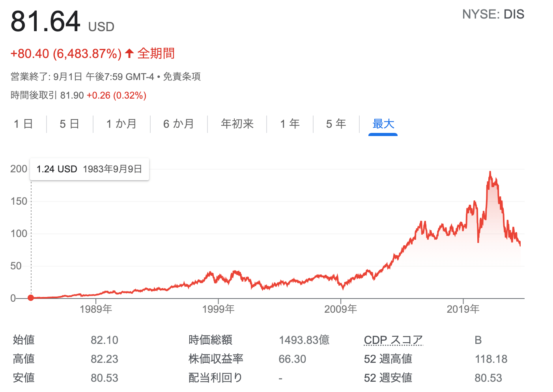Viewport: 553px width, 392px height.
Task: Click after-hours price 81.90
Action: pos(72,95)
